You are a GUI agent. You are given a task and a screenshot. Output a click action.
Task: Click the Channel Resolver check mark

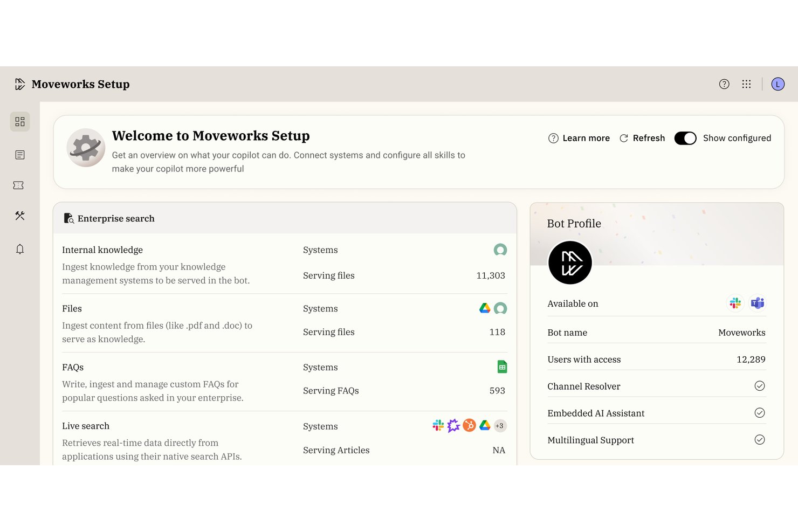[760, 386]
